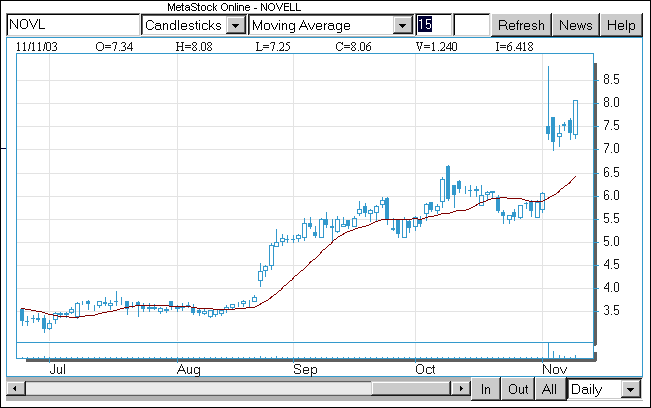Click the empty second parameter field
Screen dimensions: 651x408
[472, 25]
